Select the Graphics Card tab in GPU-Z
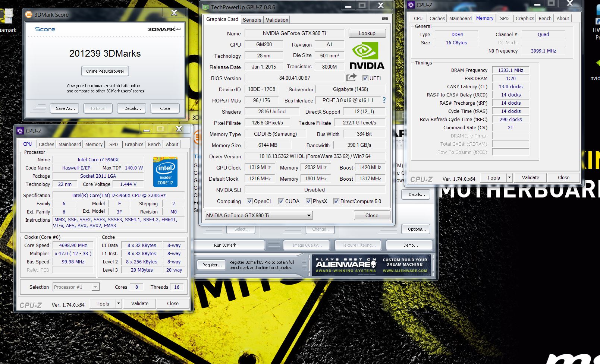The height and width of the screenshot is (364, 600). coord(222,19)
